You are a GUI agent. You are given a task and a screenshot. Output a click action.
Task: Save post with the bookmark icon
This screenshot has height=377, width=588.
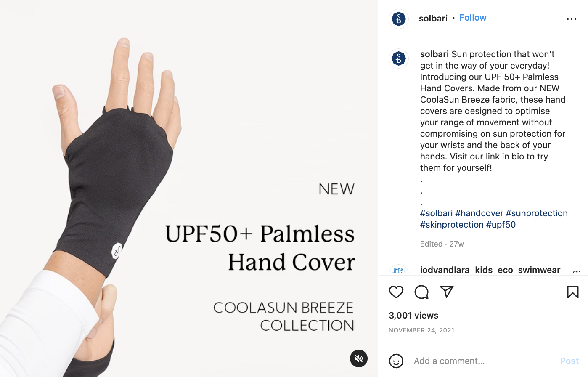pyautogui.click(x=572, y=292)
